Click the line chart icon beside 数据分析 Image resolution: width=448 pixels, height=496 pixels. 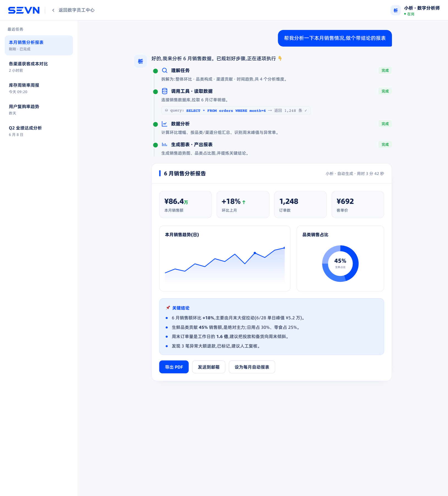point(165,124)
